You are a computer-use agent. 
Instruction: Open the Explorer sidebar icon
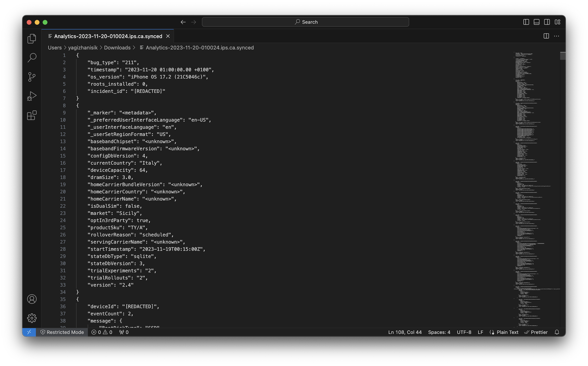pyautogui.click(x=32, y=38)
